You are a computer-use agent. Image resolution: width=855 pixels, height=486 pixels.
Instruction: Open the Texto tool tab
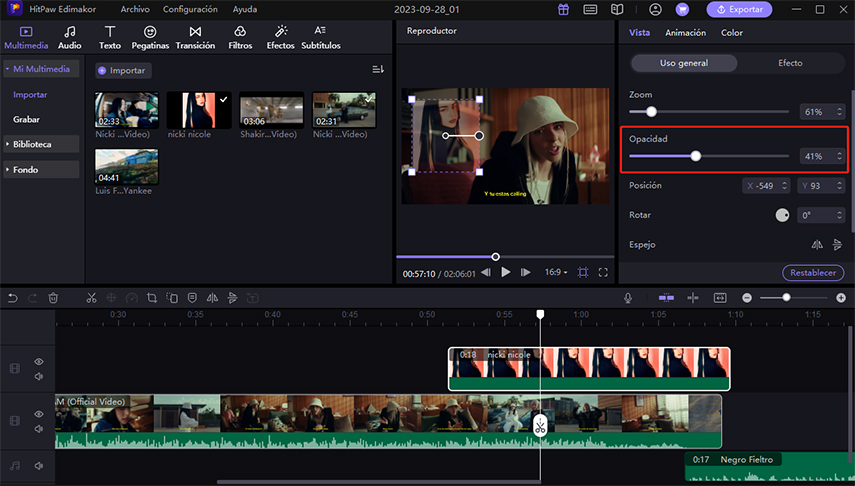110,38
